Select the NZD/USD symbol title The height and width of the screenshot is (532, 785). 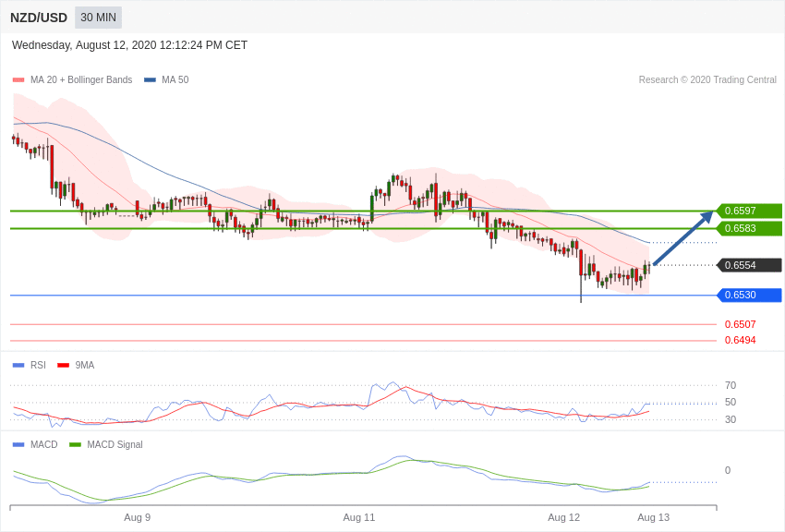39,18
